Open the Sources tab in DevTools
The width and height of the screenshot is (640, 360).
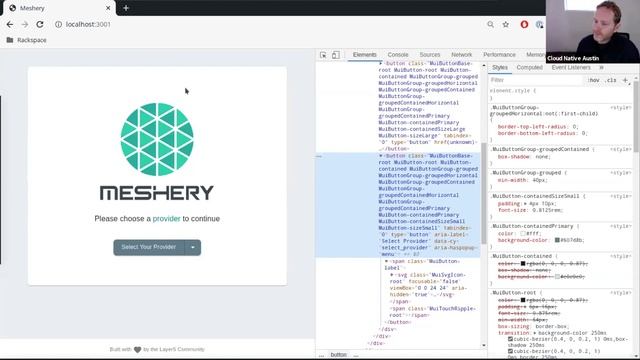430,55
